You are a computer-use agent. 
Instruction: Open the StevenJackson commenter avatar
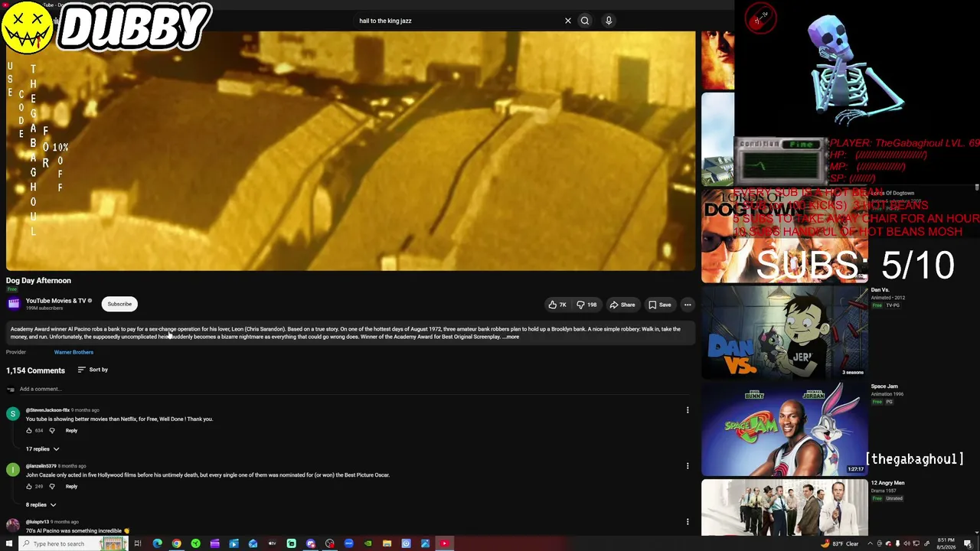(13, 414)
